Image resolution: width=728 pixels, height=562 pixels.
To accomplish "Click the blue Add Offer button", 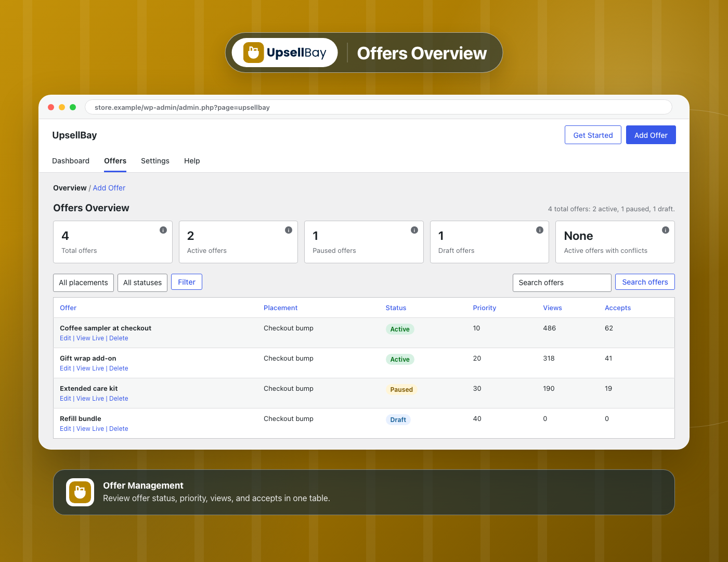I will click(651, 135).
